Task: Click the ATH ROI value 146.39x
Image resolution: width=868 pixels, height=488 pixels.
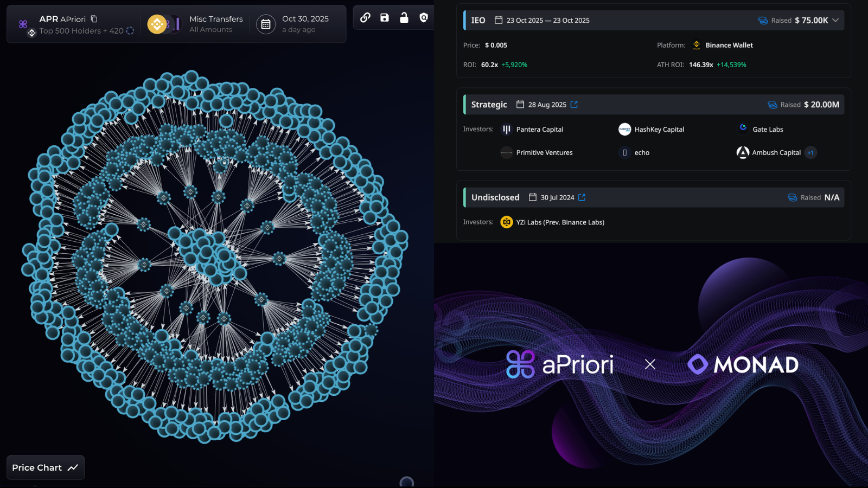Action: (x=701, y=65)
